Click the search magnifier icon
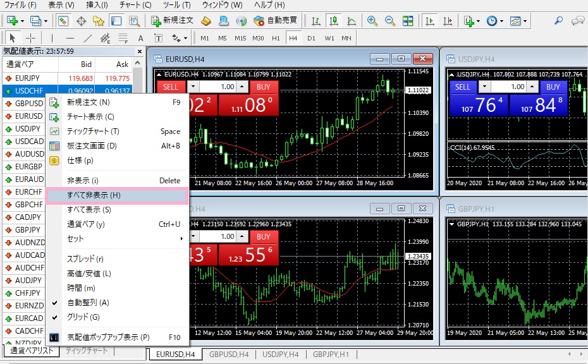 [x=559, y=21]
